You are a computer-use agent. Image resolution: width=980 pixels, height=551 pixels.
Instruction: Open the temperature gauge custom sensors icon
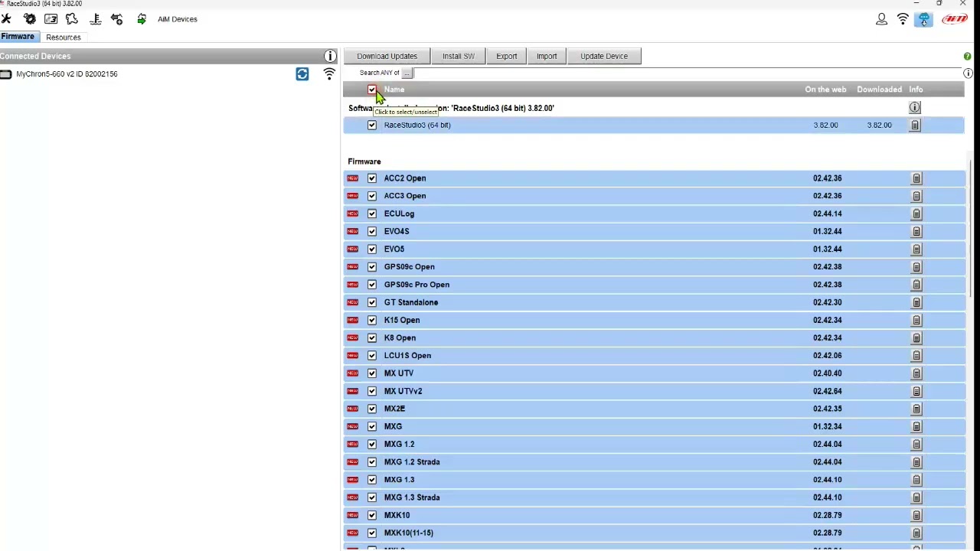tap(96, 19)
